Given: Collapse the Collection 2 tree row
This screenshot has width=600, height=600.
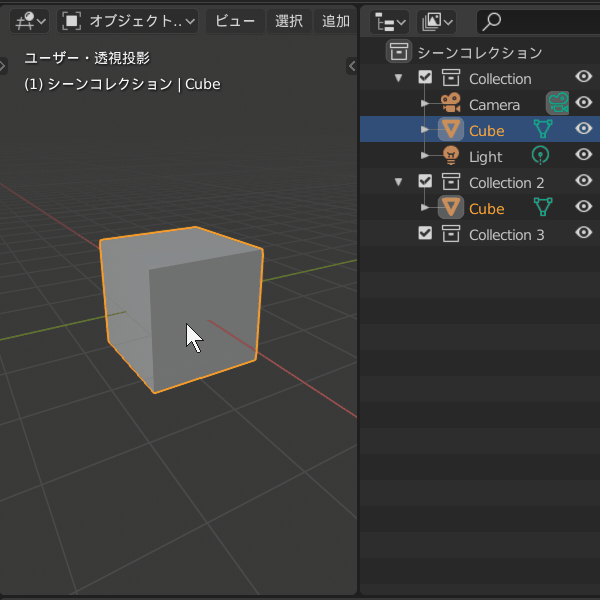Looking at the screenshot, I should (x=398, y=181).
